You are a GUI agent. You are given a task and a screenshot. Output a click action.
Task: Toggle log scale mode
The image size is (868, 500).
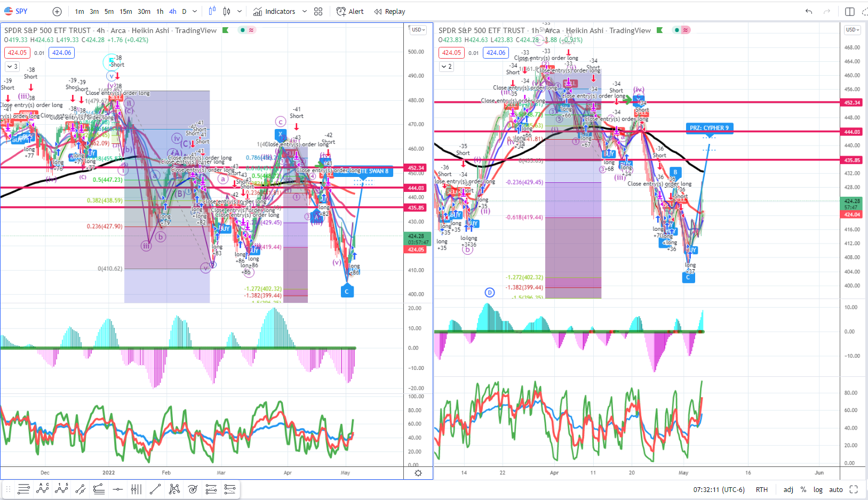point(818,489)
